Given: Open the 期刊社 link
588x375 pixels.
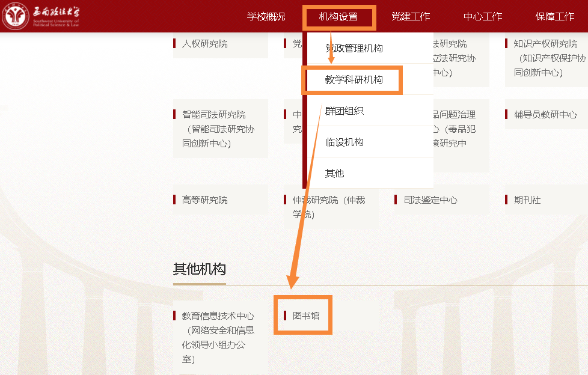Looking at the screenshot, I should pyautogui.click(x=527, y=200).
